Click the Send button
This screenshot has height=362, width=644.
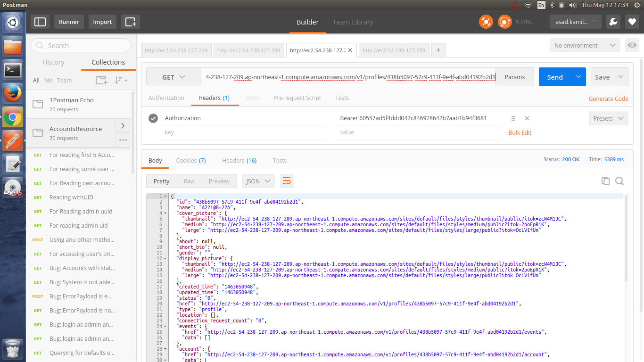(x=554, y=77)
